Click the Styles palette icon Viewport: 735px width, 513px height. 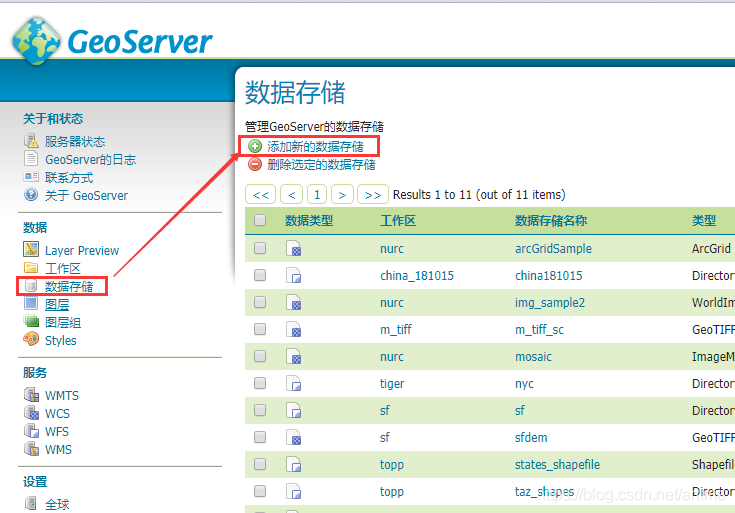point(31,340)
